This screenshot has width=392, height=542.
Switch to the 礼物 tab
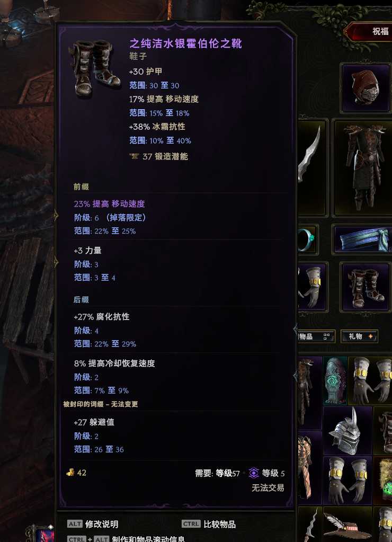click(360, 336)
